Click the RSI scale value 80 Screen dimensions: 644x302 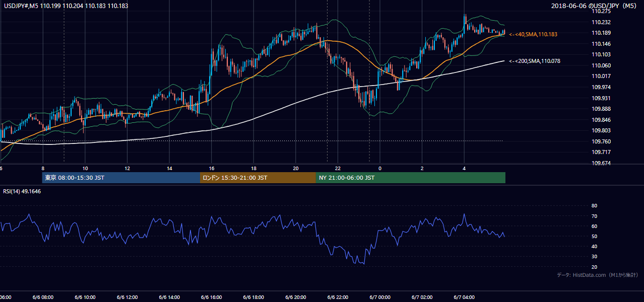point(594,206)
